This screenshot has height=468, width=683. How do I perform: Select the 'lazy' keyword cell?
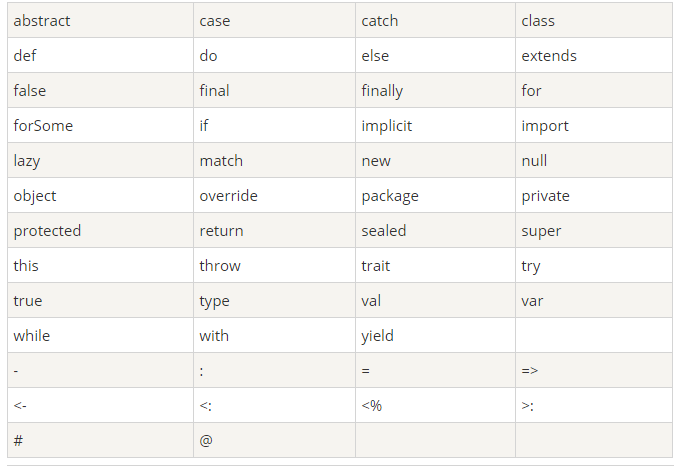pos(100,161)
